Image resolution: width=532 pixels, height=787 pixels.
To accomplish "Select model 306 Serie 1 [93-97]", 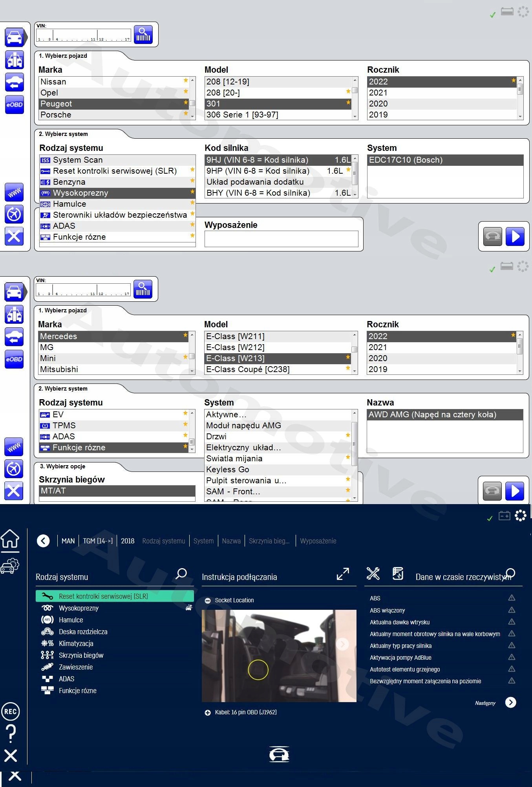I will point(278,115).
